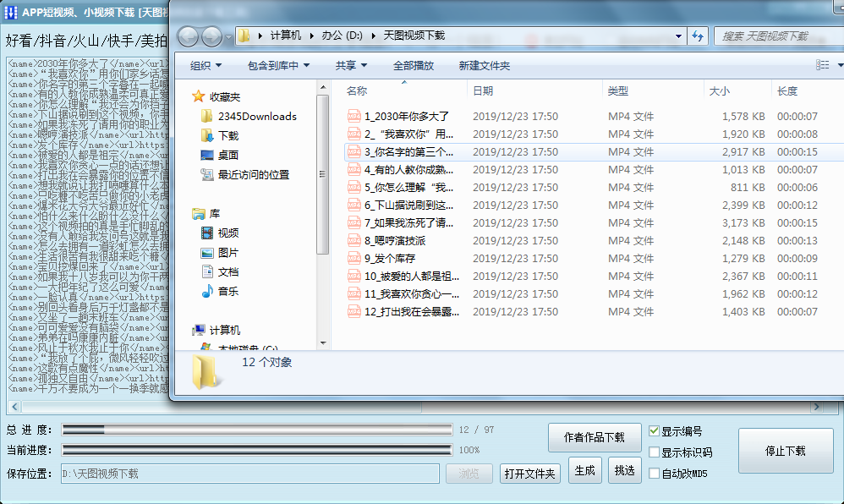
Task: Refresh the Explorer address bar
Action: (x=698, y=36)
